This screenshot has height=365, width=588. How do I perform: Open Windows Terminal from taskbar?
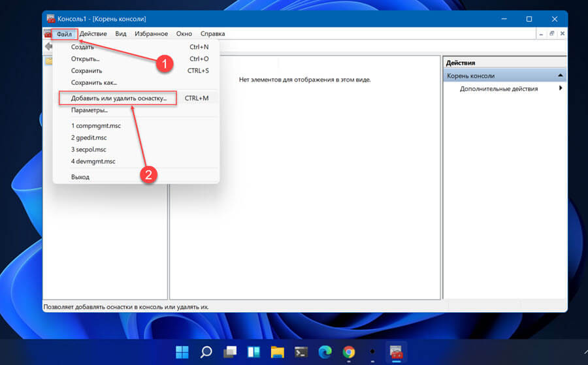[301, 352]
